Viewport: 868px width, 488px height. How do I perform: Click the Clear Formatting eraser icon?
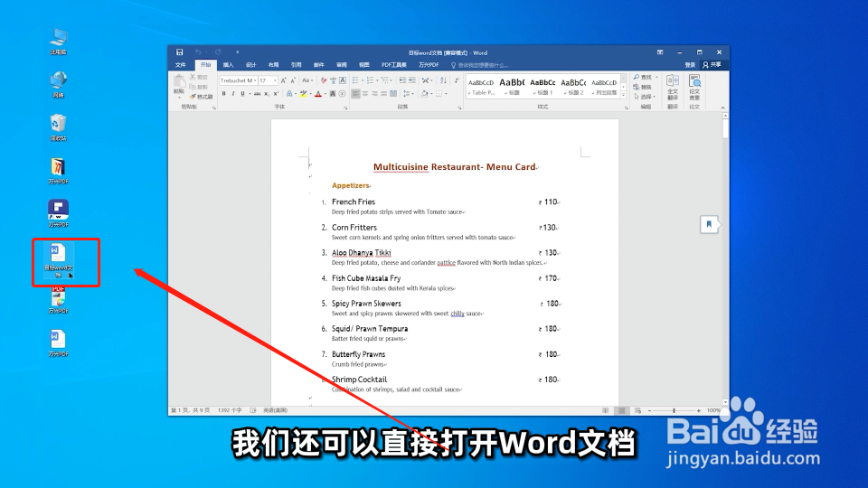(x=324, y=80)
